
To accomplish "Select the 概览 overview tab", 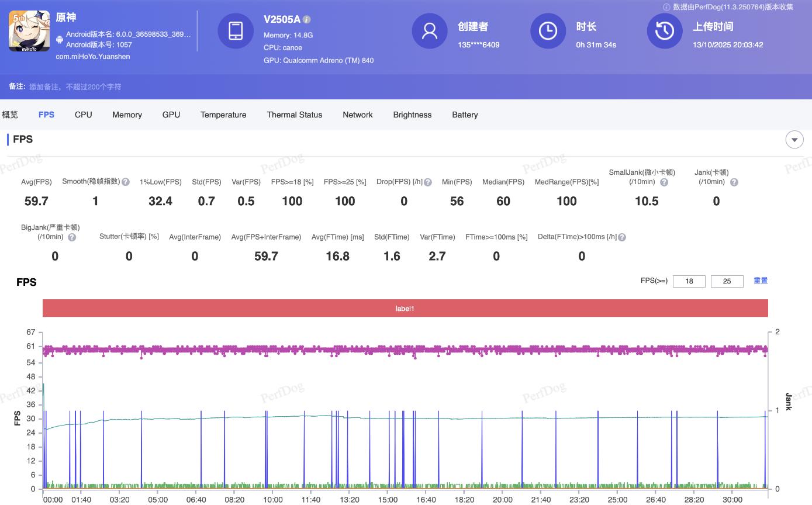I will point(10,115).
